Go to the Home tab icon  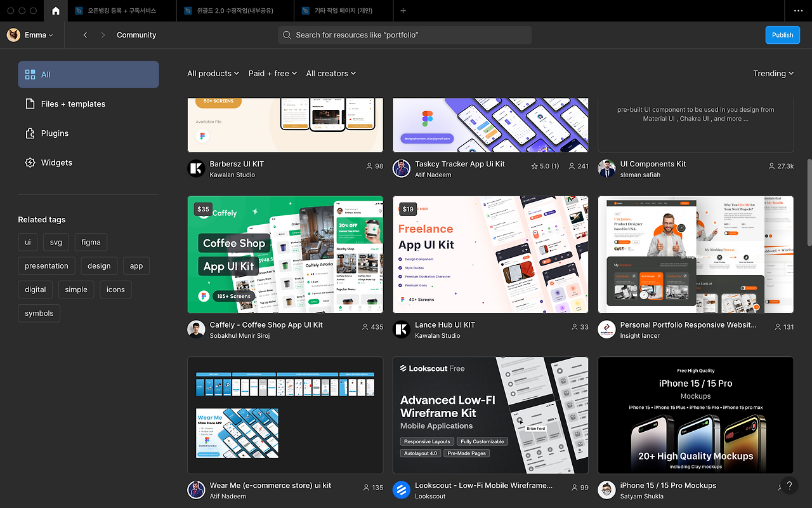[x=56, y=11]
